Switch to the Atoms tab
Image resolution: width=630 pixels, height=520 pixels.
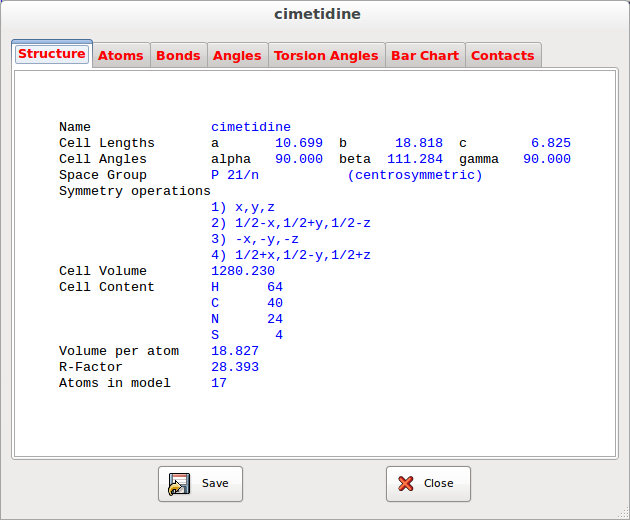pos(121,55)
